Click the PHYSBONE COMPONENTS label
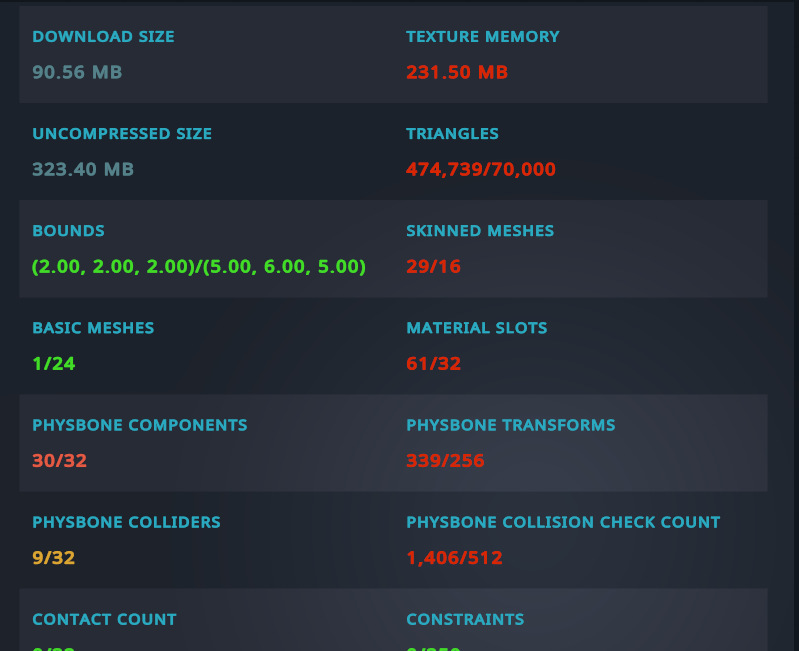Viewport: 799px width, 651px height. pos(140,425)
